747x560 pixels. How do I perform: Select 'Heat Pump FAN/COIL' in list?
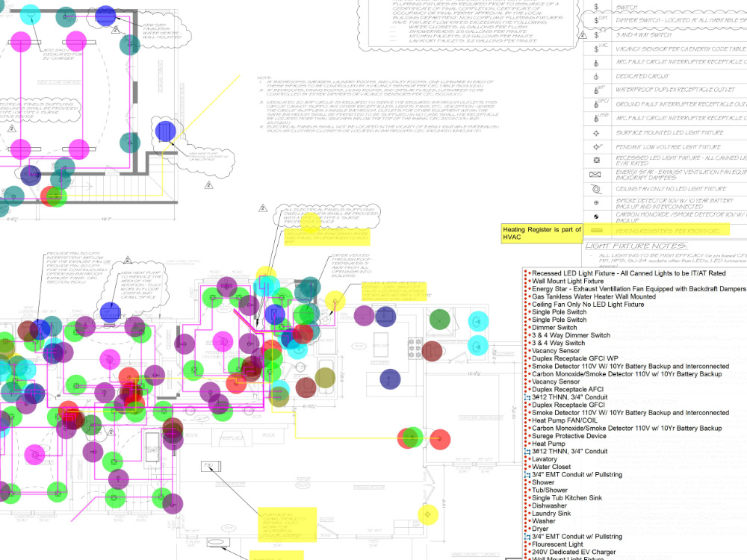565,420
